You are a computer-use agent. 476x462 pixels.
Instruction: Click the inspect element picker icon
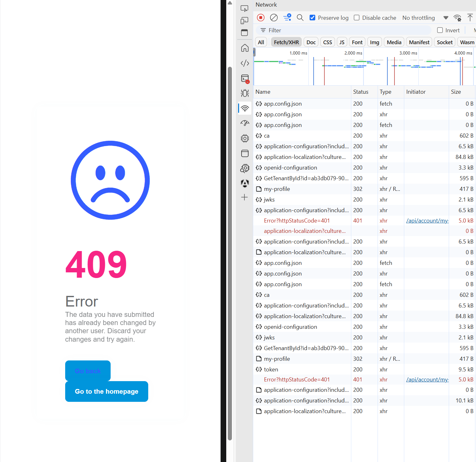point(244,8)
